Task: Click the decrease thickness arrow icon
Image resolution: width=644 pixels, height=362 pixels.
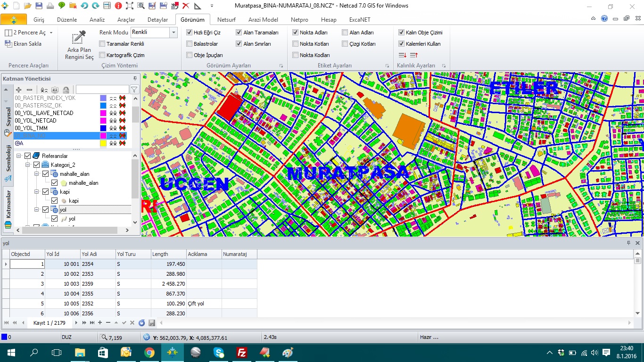Action: click(403, 55)
